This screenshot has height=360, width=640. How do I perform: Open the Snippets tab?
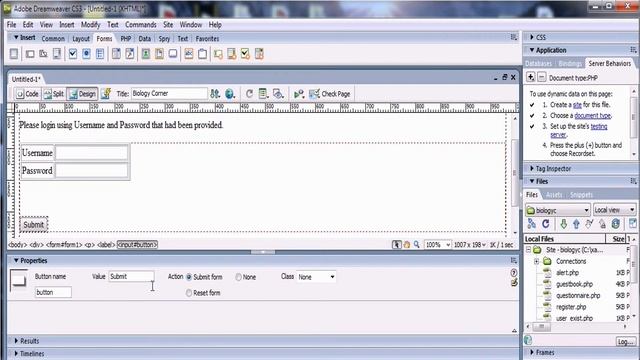tap(581, 195)
